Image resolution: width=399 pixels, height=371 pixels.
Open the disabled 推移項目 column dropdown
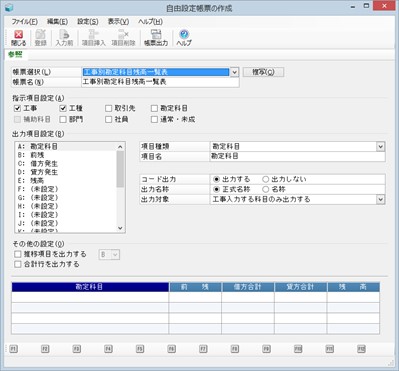pyautogui.click(x=109, y=255)
